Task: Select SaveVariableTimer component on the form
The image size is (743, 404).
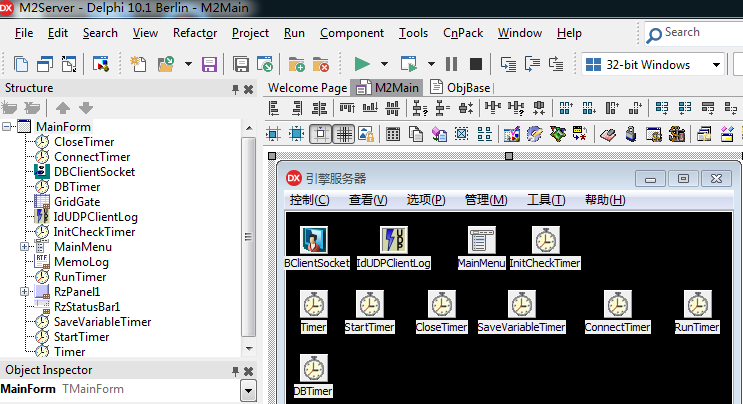Action: (x=521, y=304)
